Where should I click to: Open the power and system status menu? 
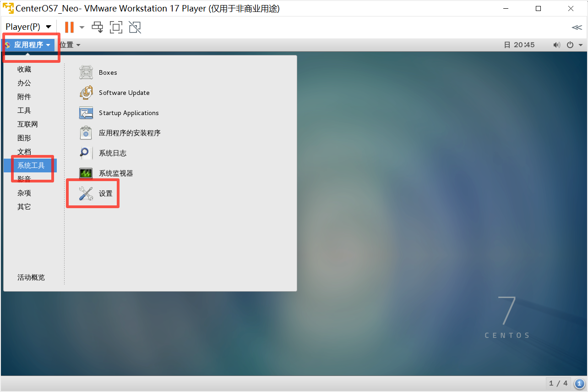(575, 45)
